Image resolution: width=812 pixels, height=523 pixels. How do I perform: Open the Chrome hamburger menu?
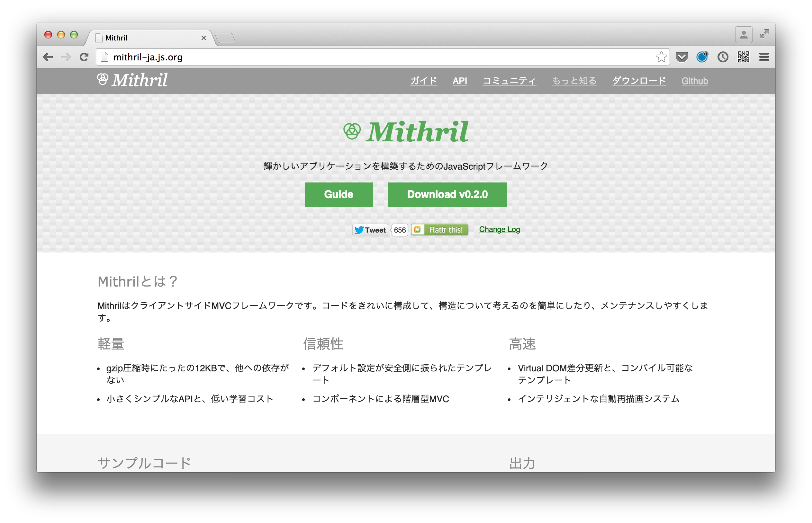pos(764,57)
